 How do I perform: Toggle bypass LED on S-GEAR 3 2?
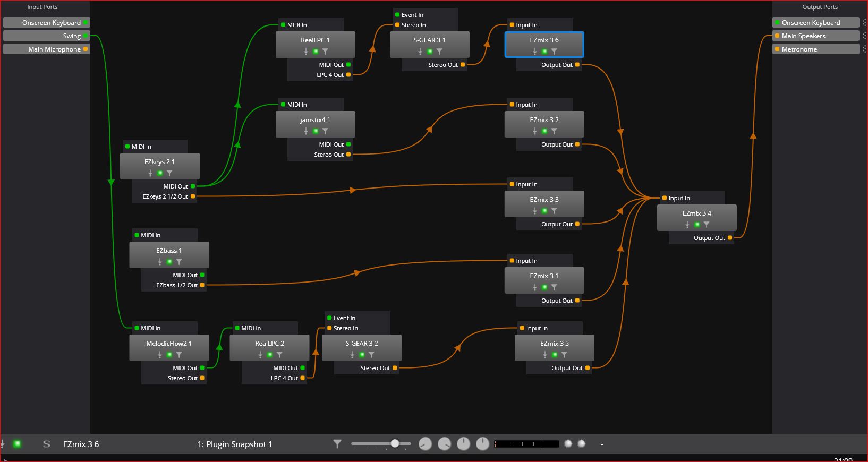[362, 355]
